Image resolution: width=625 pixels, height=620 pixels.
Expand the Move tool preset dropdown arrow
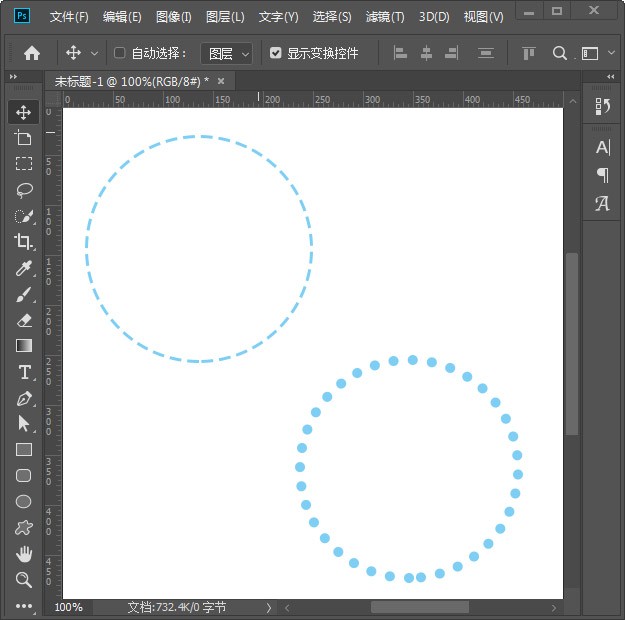coord(94,53)
